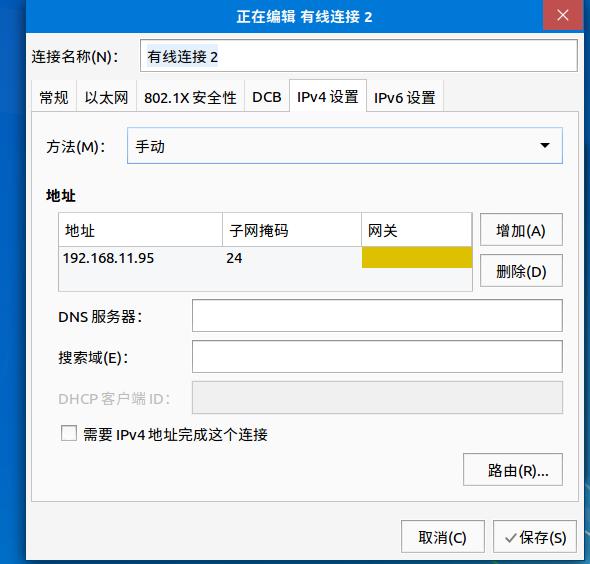Go to the DCB tab
Screen dimensions: 590x564
pos(267,97)
